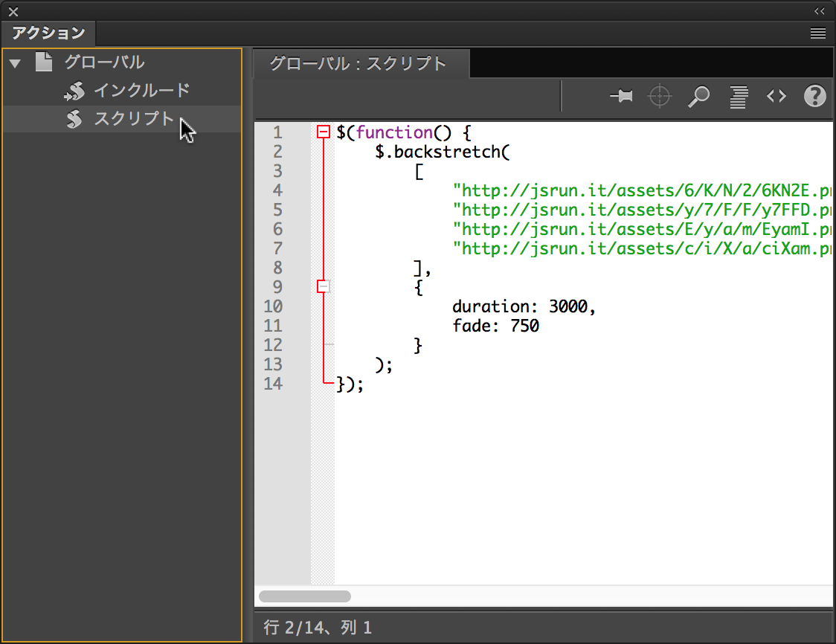Collapse the グローバル tree node
The height and width of the screenshot is (644, 836).
pos(15,63)
